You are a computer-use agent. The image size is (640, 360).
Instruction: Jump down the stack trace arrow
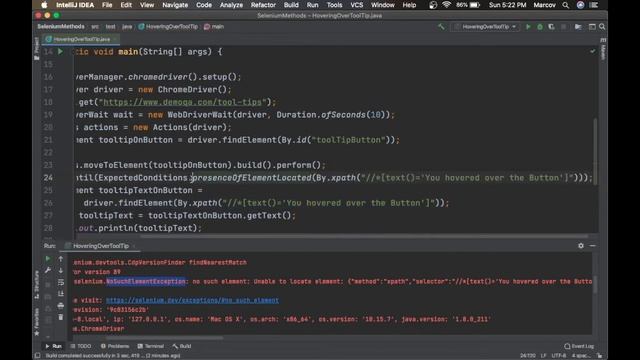(x=61, y=270)
